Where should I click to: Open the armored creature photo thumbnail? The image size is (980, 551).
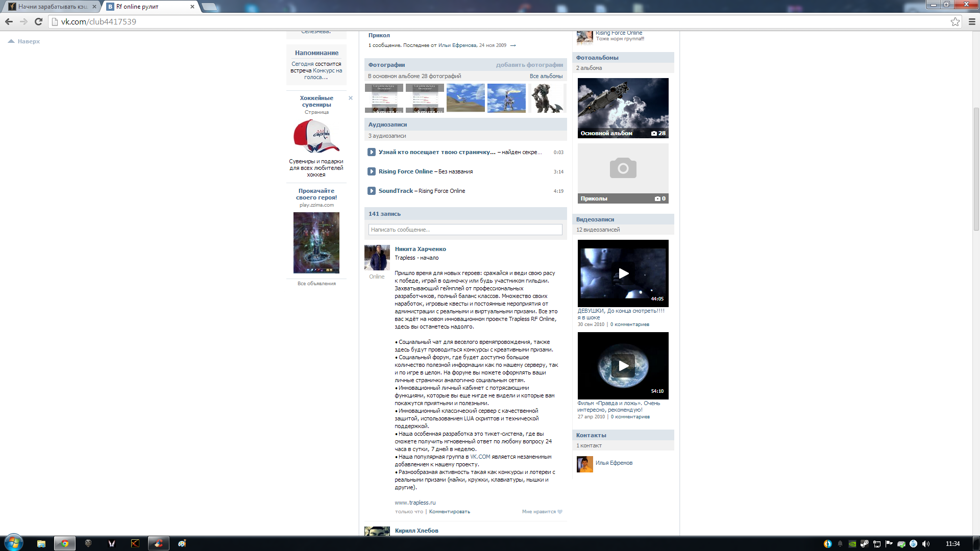[547, 98]
